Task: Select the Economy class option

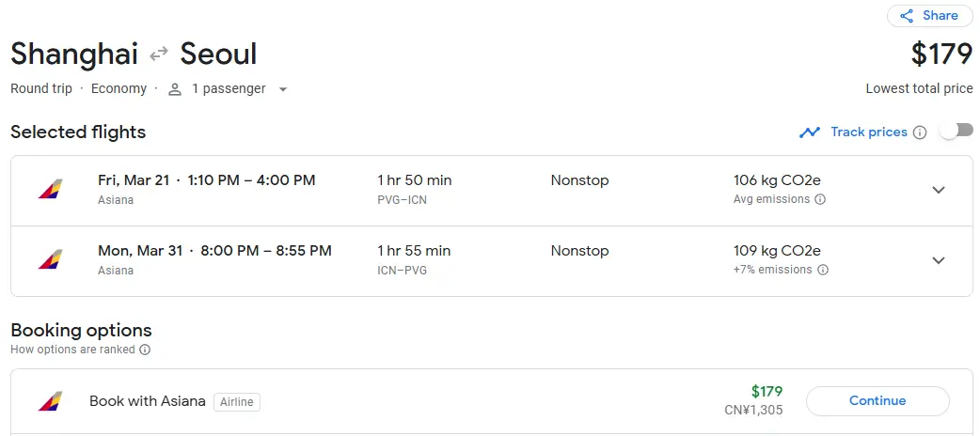Action: click(x=119, y=89)
